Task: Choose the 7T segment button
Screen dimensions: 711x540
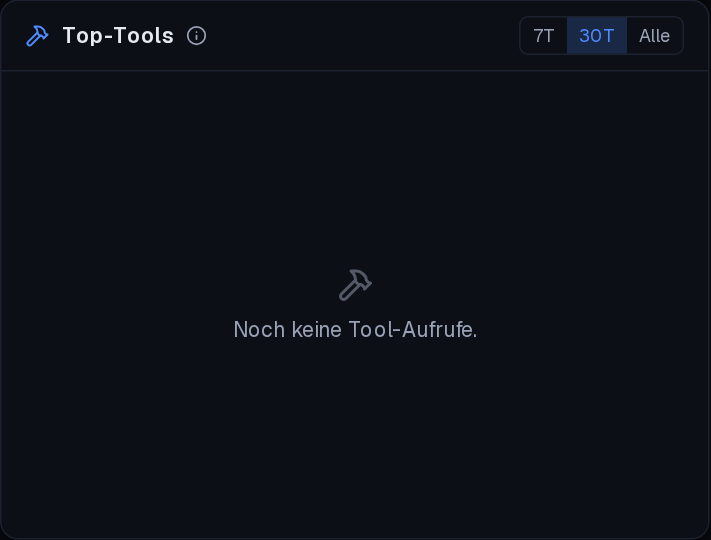Action: (544, 36)
